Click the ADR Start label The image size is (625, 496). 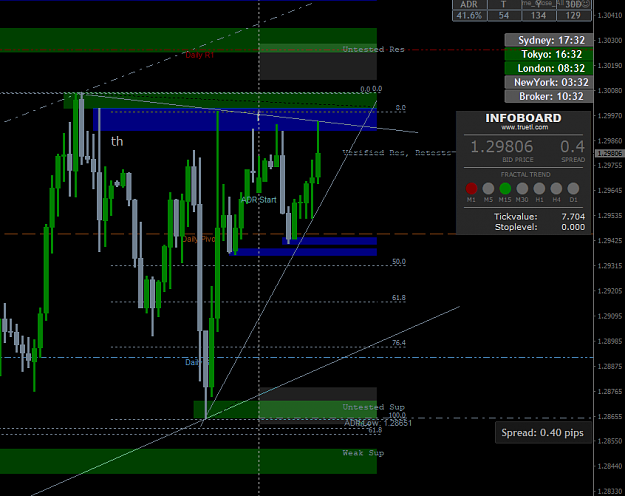point(259,200)
